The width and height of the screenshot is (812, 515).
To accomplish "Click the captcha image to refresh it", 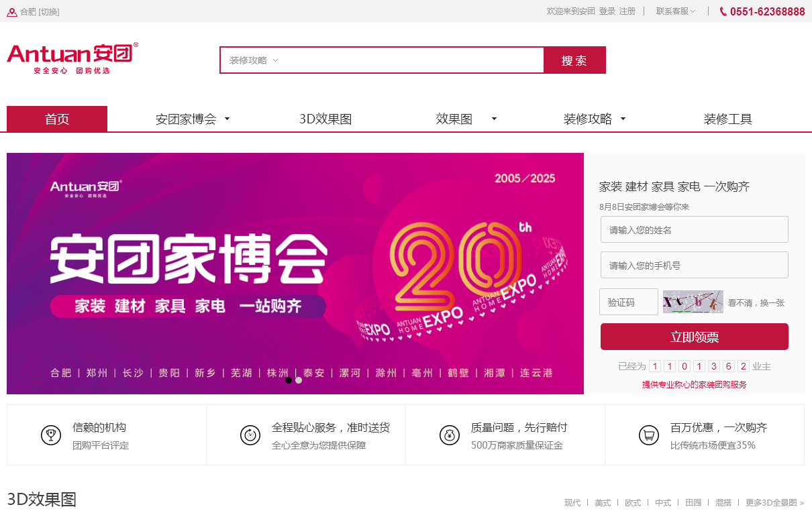I will 693,302.
